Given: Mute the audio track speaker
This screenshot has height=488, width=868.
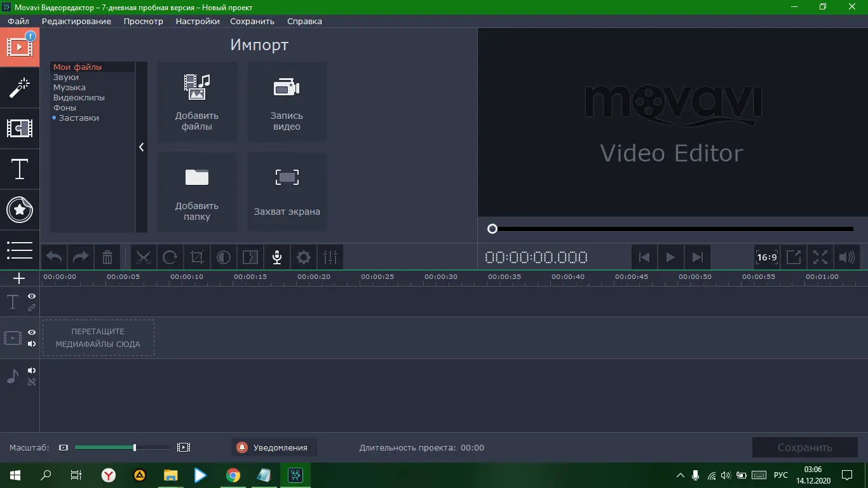Looking at the screenshot, I should (x=32, y=370).
